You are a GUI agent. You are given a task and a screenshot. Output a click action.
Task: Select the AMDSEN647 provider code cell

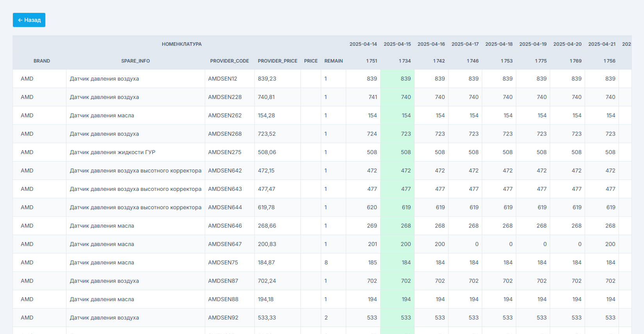(225, 244)
